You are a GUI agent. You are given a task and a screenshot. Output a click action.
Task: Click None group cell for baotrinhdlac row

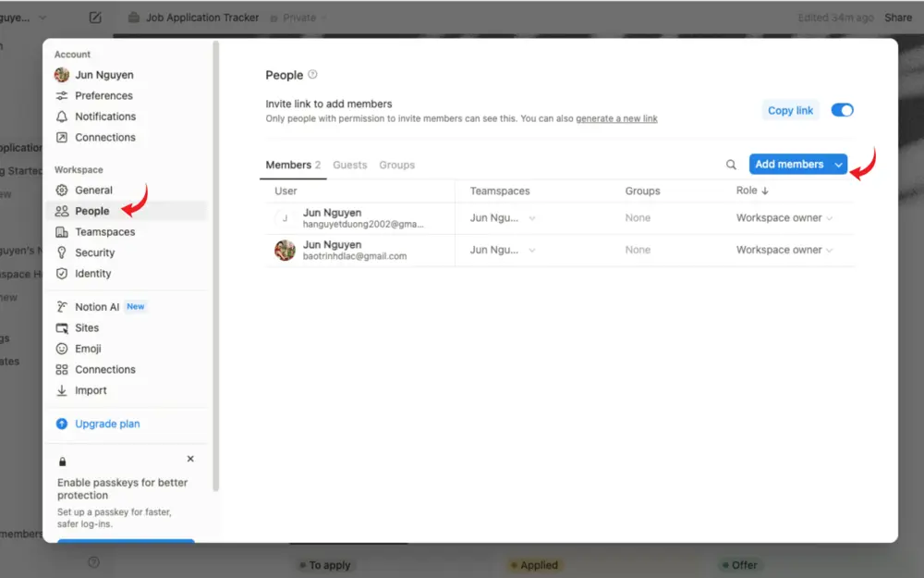click(638, 250)
